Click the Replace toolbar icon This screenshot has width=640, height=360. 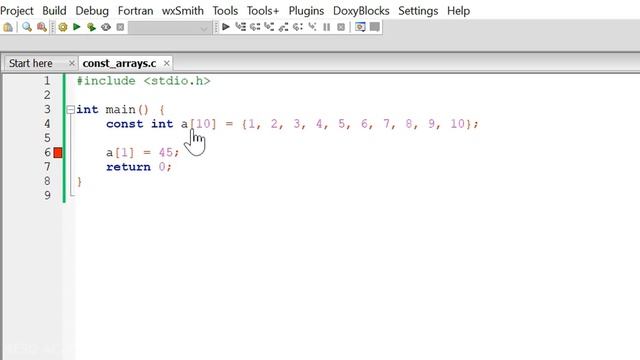[x=41, y=27]
